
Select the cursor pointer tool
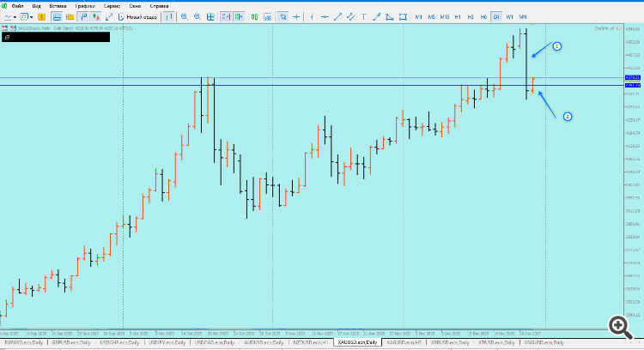tap(283, 17)
